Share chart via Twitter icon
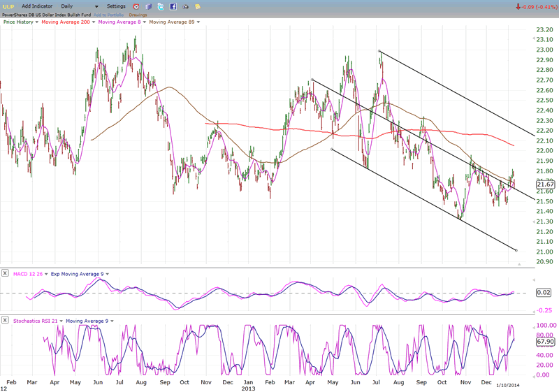This screenshot has height=392, width=559. (160, 6)
